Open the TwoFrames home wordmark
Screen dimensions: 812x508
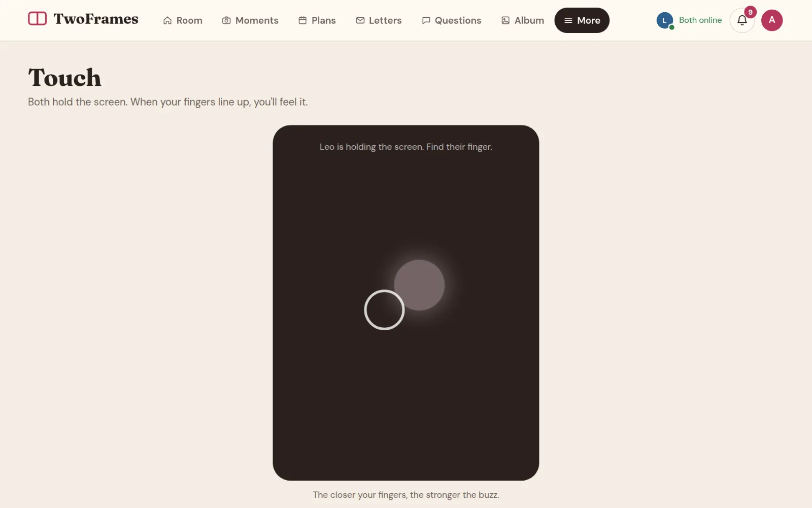pyautogui.click(x=96, y=19)
